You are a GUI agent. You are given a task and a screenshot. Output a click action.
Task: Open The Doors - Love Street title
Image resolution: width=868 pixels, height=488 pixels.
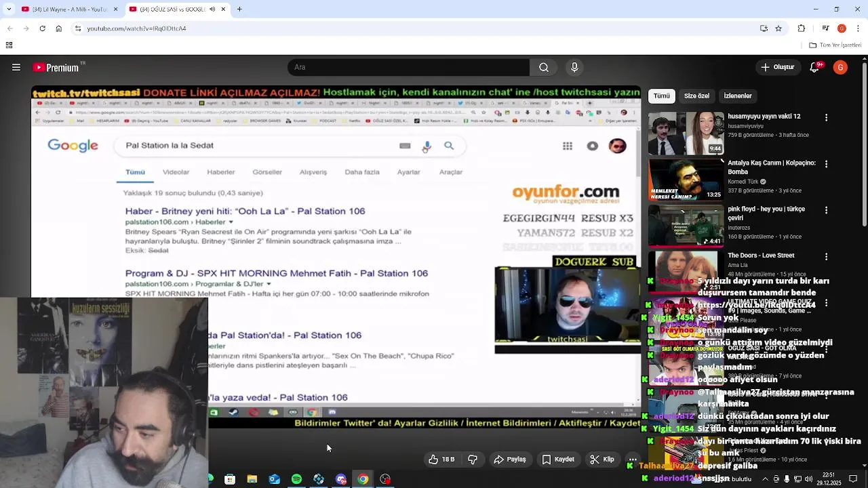(761, 256)
